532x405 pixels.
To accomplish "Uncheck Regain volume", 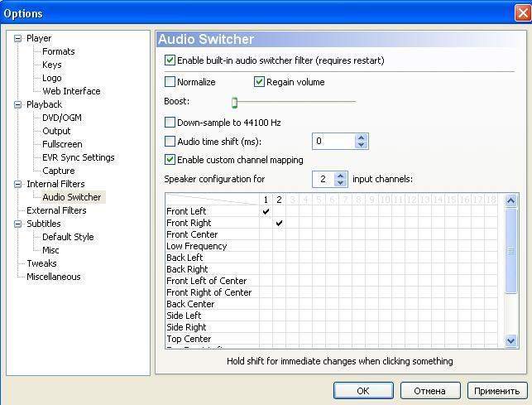I will tap(259, 82).
